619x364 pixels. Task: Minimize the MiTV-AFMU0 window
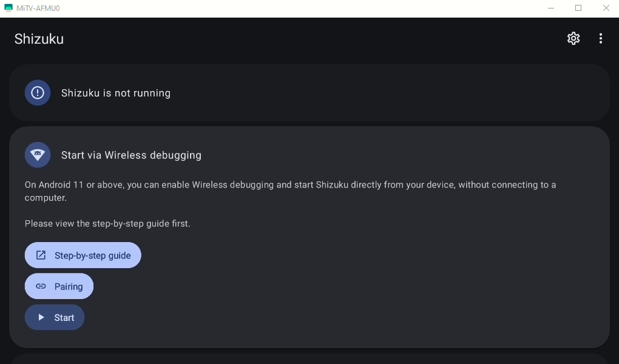pos(551,8)
